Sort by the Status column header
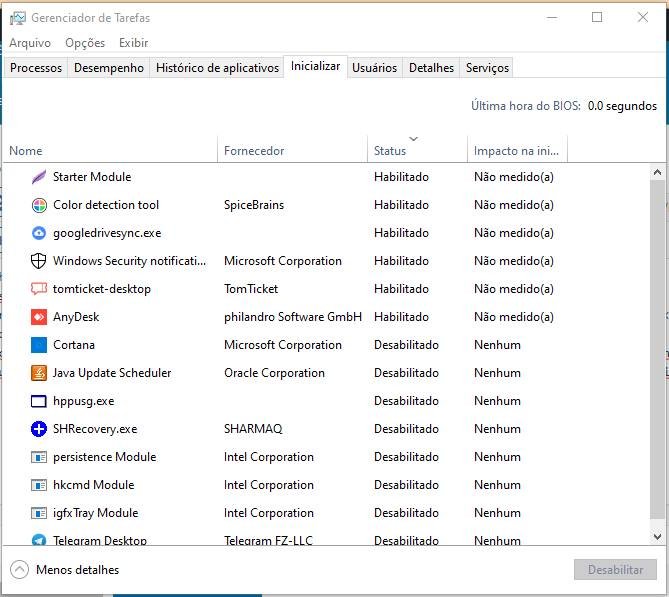 (x=417, y=150)
